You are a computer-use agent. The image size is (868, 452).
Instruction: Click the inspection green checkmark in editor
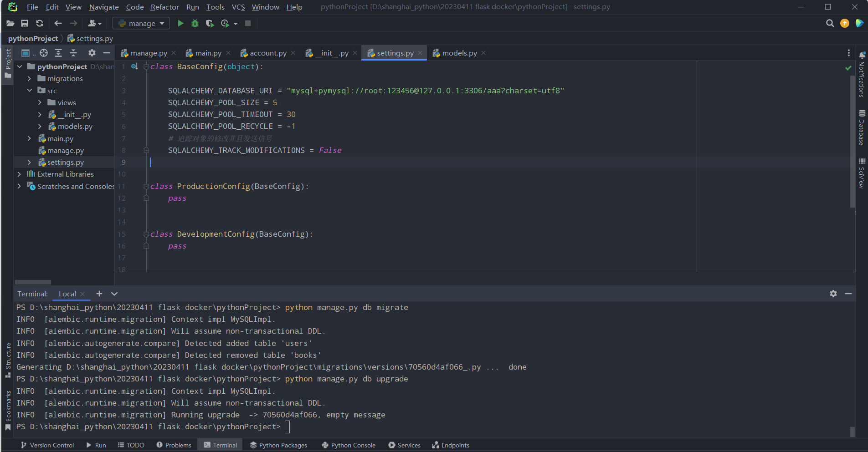pyautogui.click(x=848, y=68)
